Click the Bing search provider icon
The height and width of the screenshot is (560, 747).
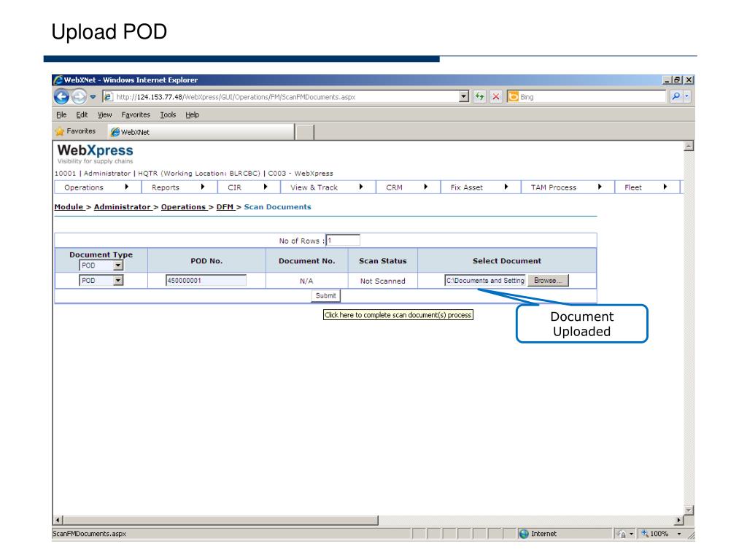click(513, 97)
